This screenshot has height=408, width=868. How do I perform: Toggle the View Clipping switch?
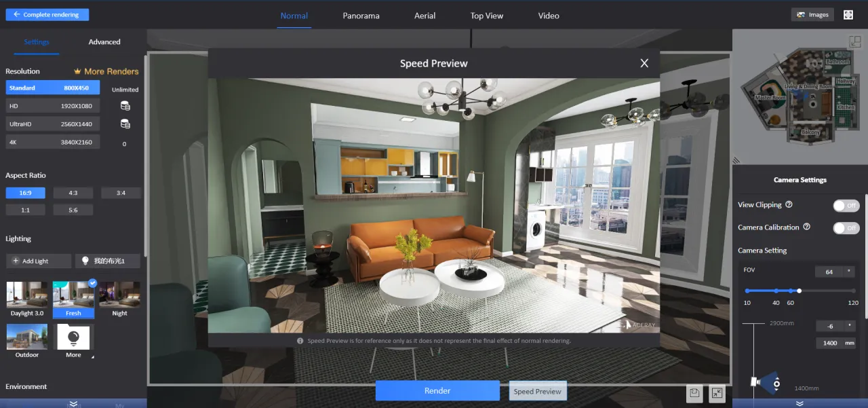coord(846,205)
